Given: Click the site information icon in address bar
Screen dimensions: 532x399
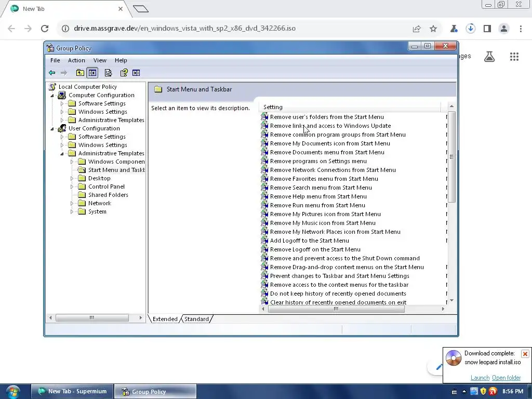Looking at the screenshot, I should click(65, 29).
